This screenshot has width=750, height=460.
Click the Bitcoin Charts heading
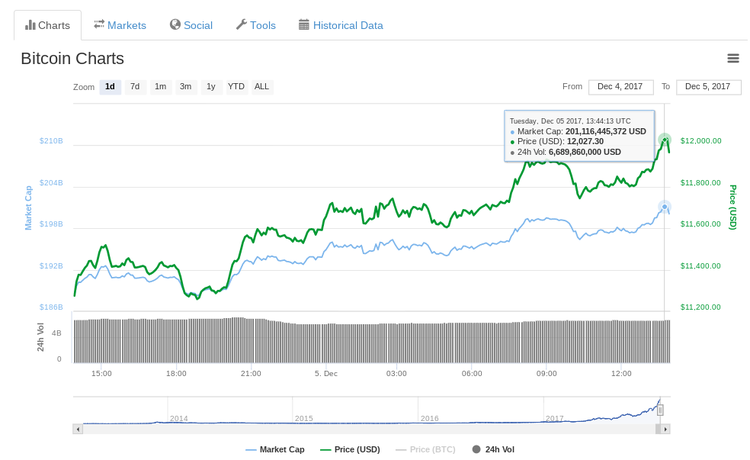(72, 58)
